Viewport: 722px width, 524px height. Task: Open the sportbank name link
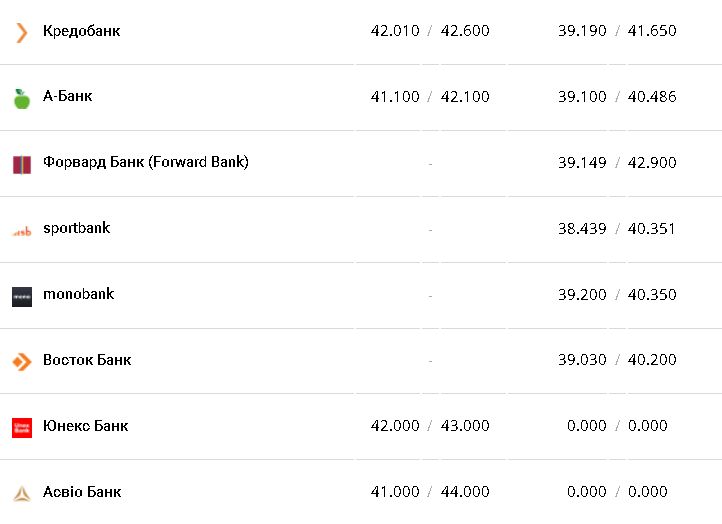(x=76, y=228)
